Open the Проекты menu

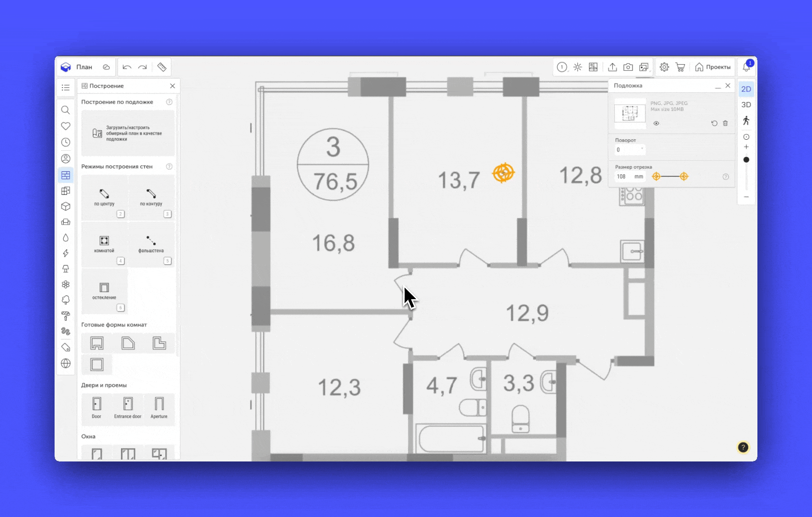coord(713,67)
